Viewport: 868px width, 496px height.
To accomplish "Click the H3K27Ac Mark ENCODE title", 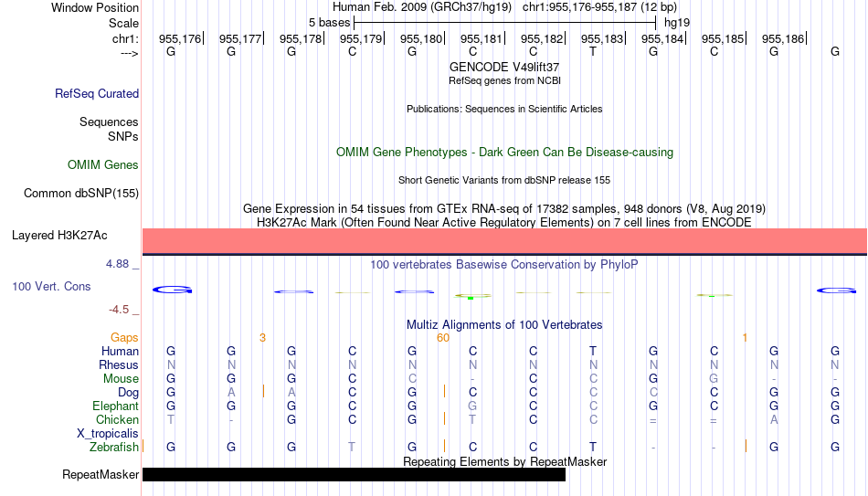I will point(504,223).
